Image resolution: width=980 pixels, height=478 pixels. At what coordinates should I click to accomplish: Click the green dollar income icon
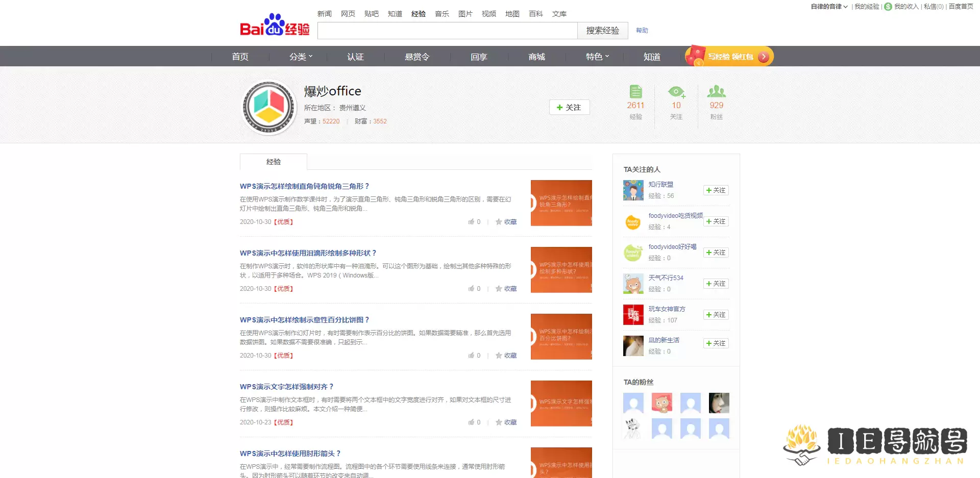pyautogui.click(x=888, y=7)
